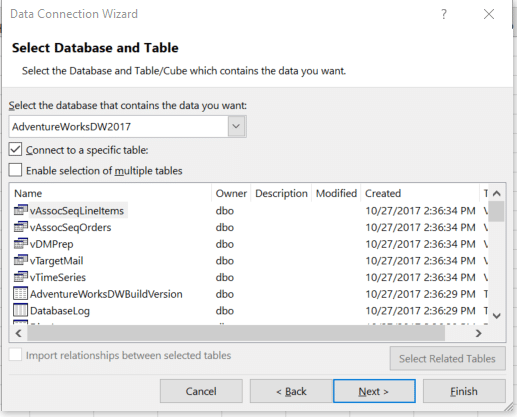Click the horizontal scrollbar thumb of table list
517x417 pixels.
click(236, 333)
